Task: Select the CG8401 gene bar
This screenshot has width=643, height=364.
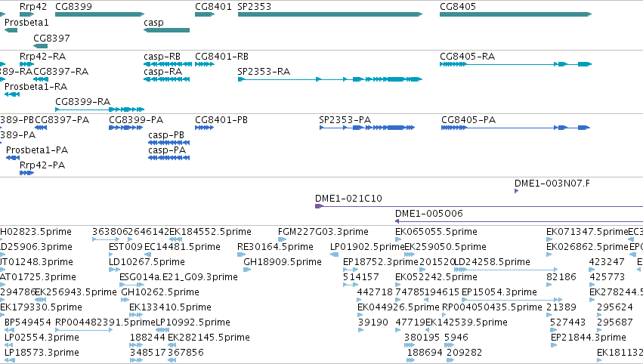Action: coord(205,14)
